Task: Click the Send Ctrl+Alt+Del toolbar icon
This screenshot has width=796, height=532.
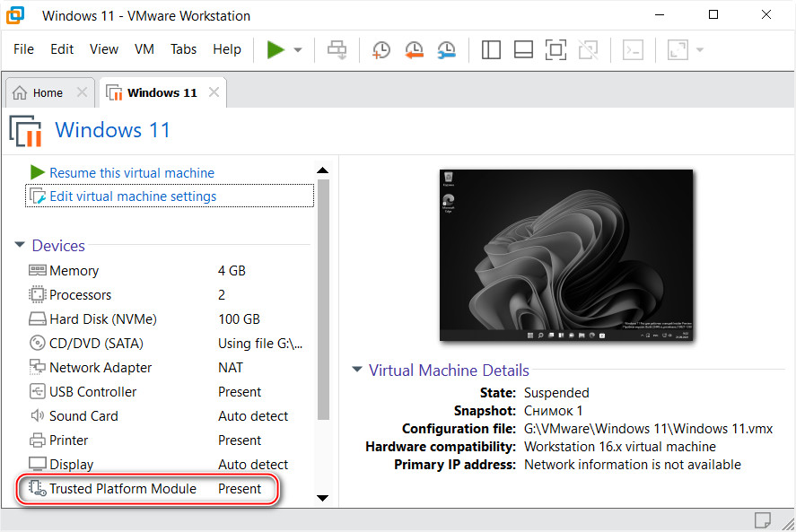Action: (337, 49)
